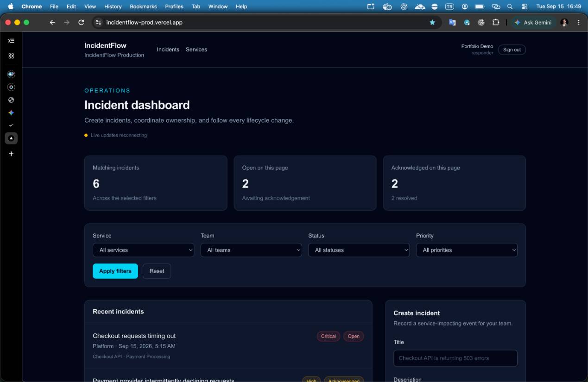
Task: Click the macOS clock showing Tue Sep 15 16:49
Action: [558, 6]
